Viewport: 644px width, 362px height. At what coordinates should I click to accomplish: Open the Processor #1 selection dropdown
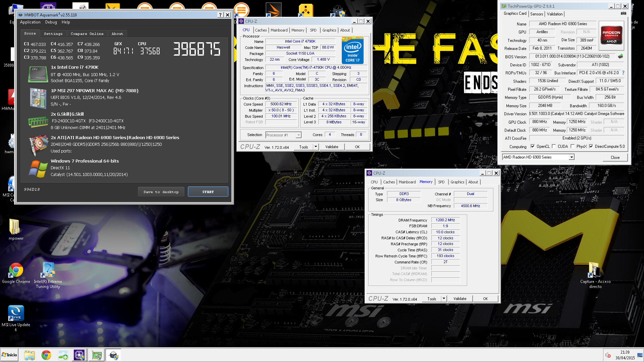(298, 135)
